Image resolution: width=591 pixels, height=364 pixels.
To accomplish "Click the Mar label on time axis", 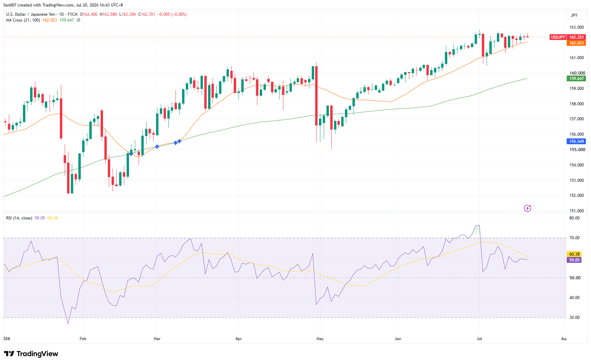I will [157, 339].
